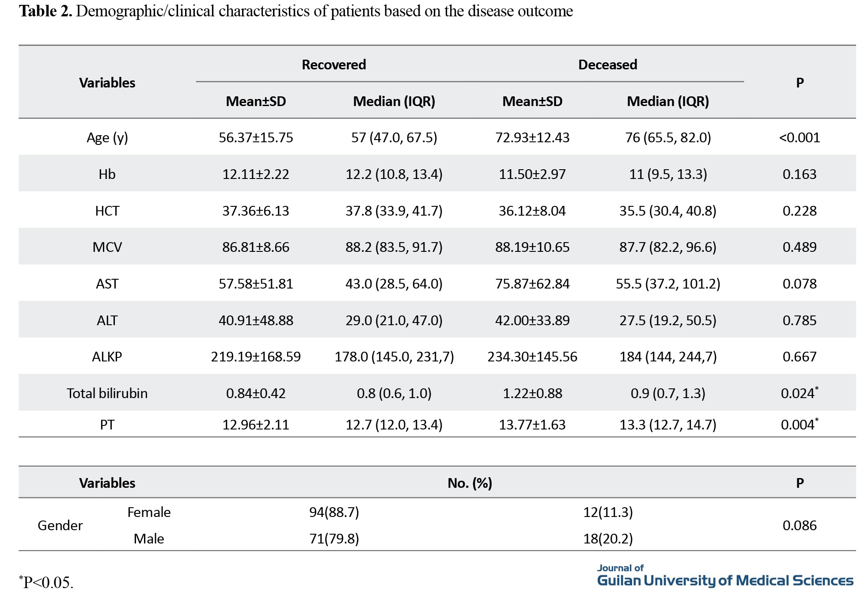
Task: Select the <0.001 P value cell
Action: (799, 138)
